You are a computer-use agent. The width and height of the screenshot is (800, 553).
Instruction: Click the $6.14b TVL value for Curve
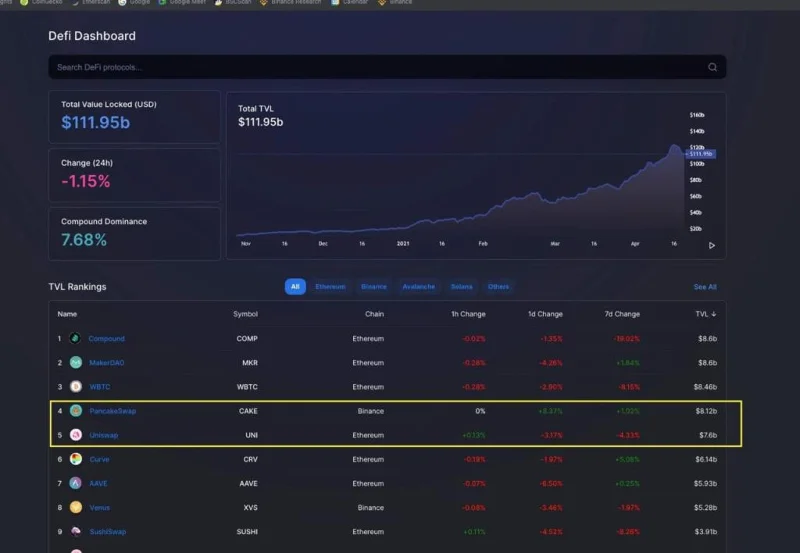(x=706, y=459)
